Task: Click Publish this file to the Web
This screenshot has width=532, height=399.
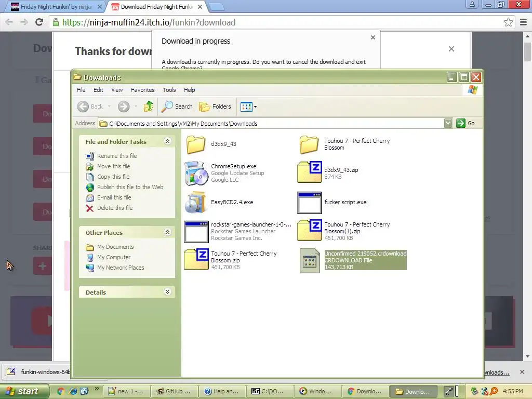Action: (130, 187)
